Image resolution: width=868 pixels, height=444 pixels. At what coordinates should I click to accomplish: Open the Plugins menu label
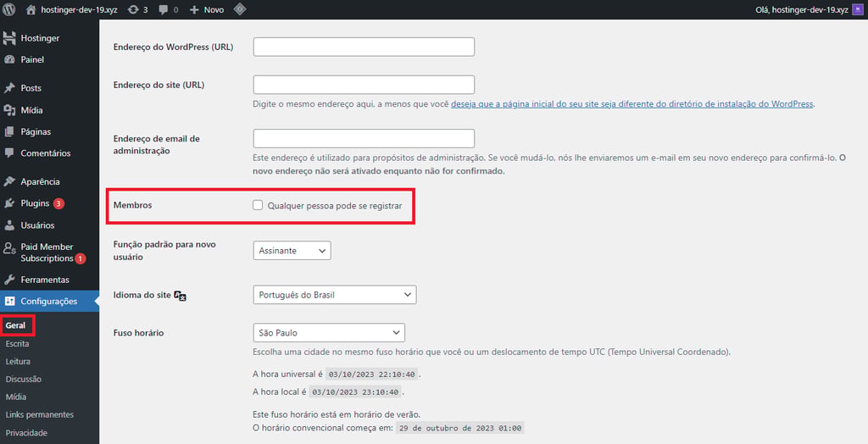click(35, 203)
